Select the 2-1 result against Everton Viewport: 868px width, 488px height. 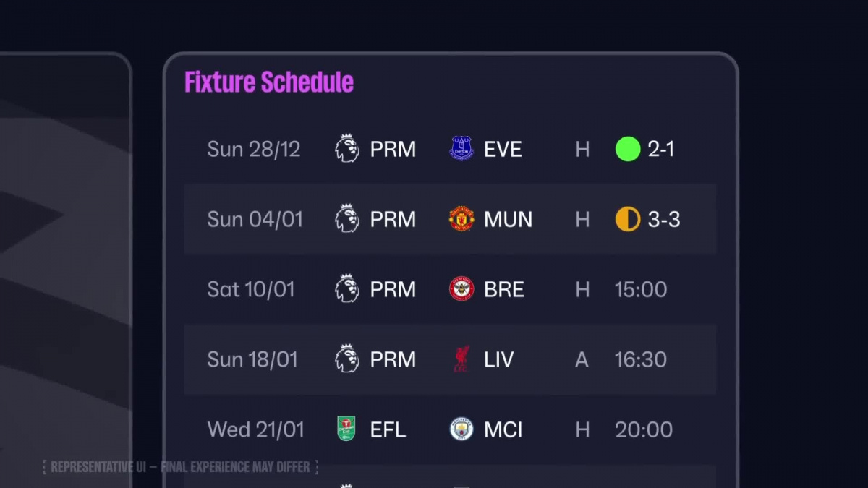(661, 149)
